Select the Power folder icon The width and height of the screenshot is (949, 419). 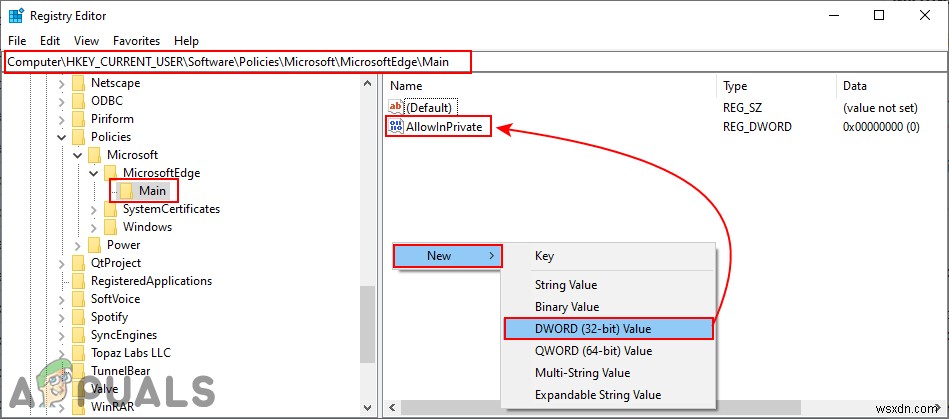pyautogui.click(x=94, y=245)
